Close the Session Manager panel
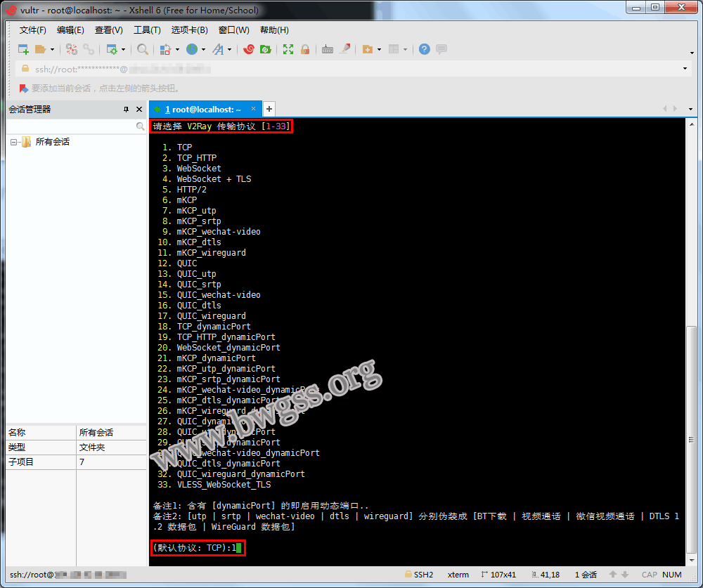Screen dimensions: 703x588 (138, 110)
